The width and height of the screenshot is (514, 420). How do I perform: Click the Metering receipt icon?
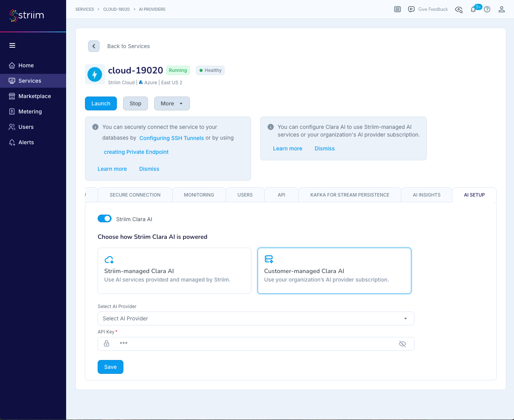tap(12, 112)
